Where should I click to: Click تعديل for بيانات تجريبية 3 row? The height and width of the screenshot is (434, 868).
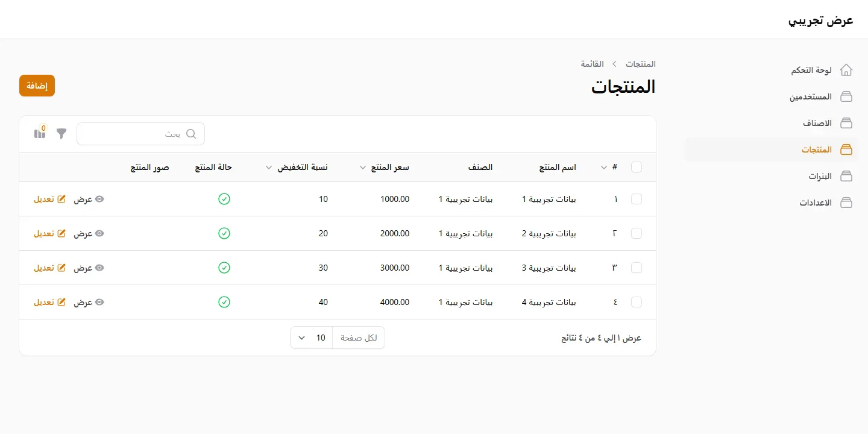click(50, 268)
